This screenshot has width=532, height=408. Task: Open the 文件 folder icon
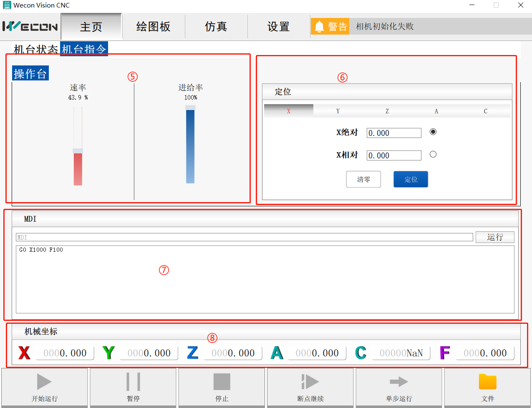coord(487,382)
